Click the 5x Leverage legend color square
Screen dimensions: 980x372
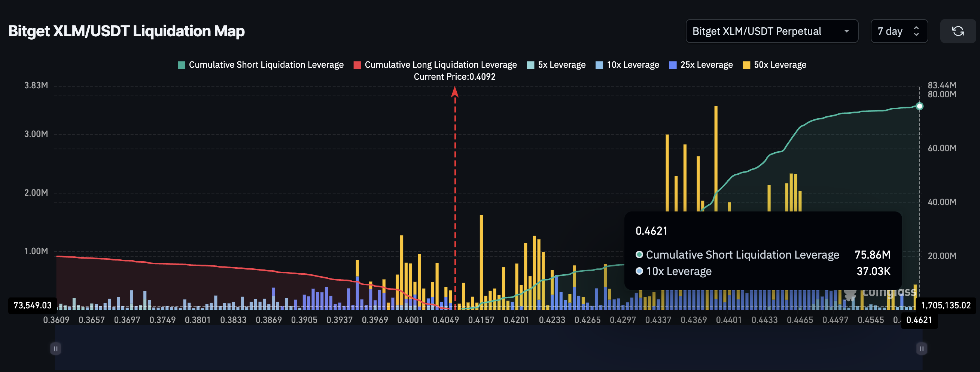click(530, 65)
